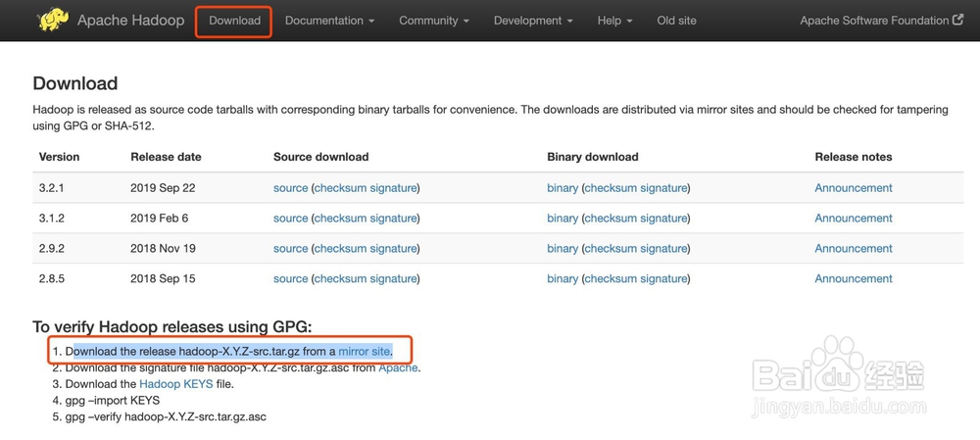Expand the Documentation dropdown menu
This screenshot has height=440, width=980.
(x=329, y=21)
